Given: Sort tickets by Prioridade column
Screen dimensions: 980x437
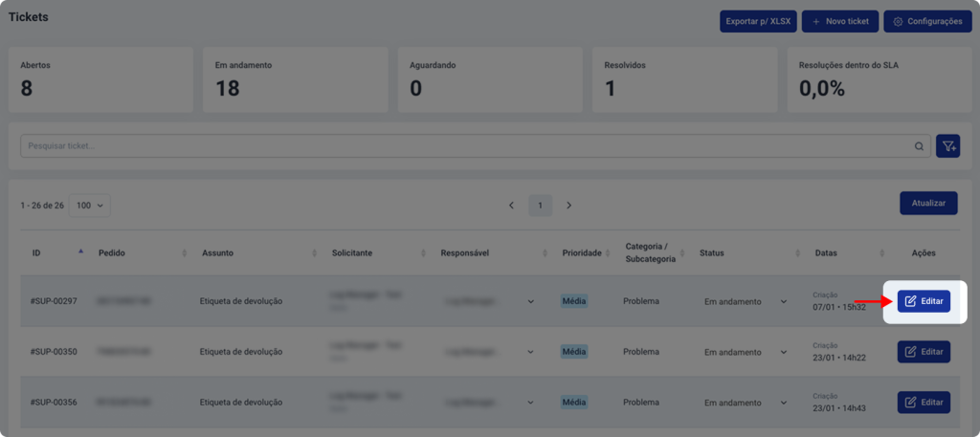Looking at the screenshot, I should (610, 253).
